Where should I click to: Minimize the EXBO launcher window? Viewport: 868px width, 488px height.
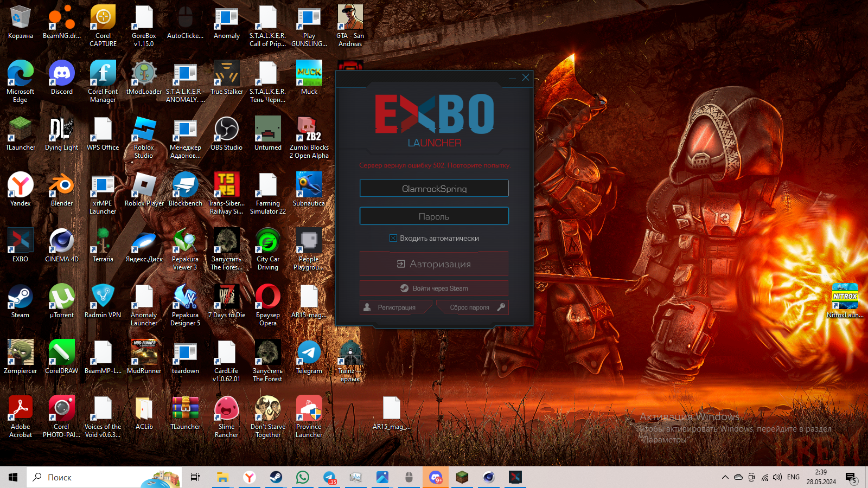click(x=512, y=78)
